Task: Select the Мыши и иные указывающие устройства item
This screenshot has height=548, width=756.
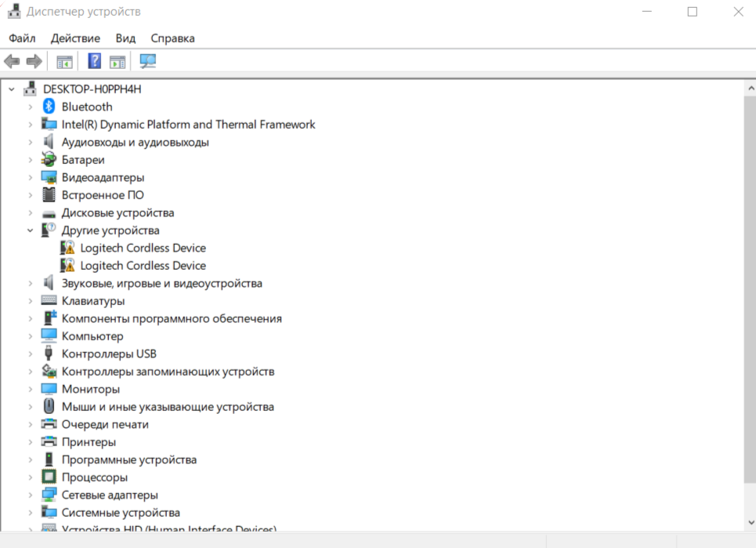Action: (168, 407)
